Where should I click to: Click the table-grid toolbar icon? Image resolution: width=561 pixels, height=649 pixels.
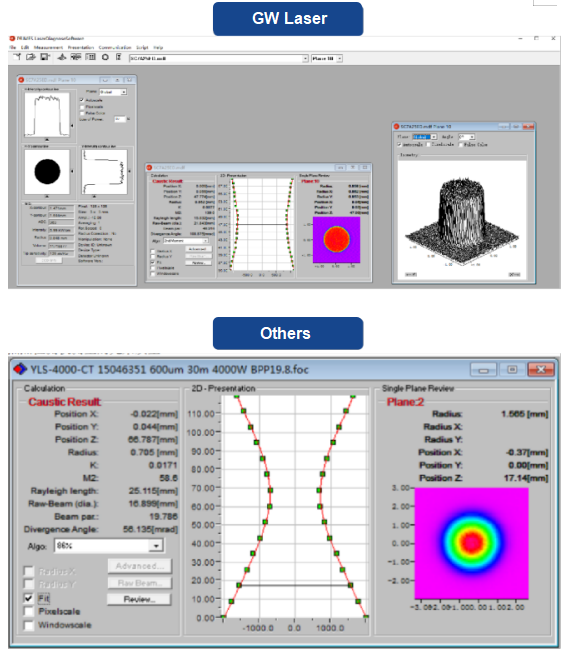coord(90,57)
